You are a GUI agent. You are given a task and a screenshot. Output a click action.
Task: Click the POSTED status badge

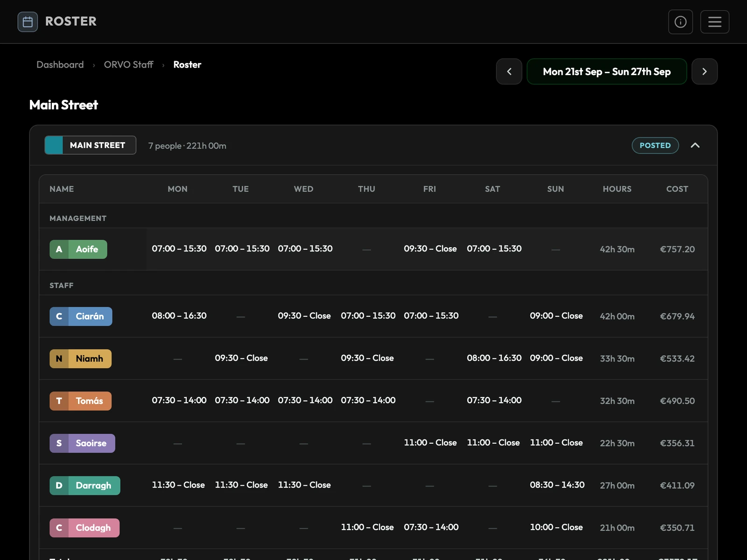pos(655,145)
